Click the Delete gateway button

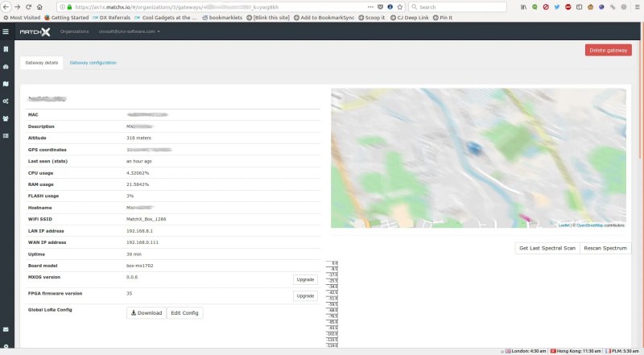[608, 50]
